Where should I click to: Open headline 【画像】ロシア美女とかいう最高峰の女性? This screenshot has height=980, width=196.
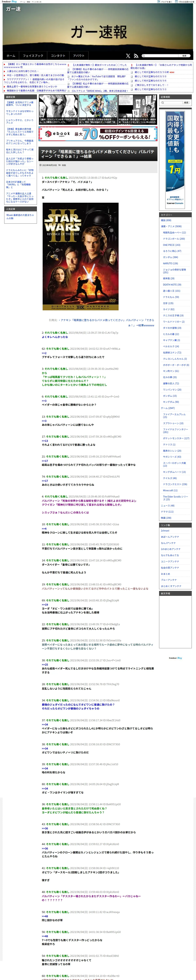click(x=35, y=66)
